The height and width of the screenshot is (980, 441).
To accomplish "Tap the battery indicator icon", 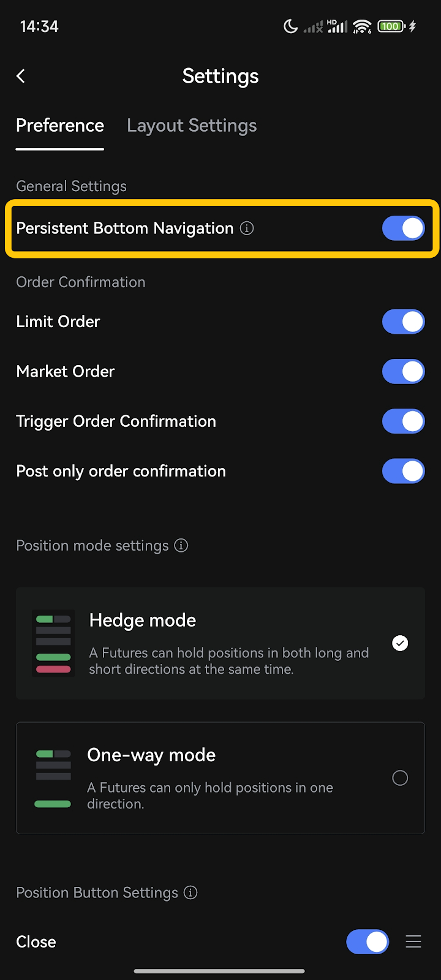I will point(391,26).
